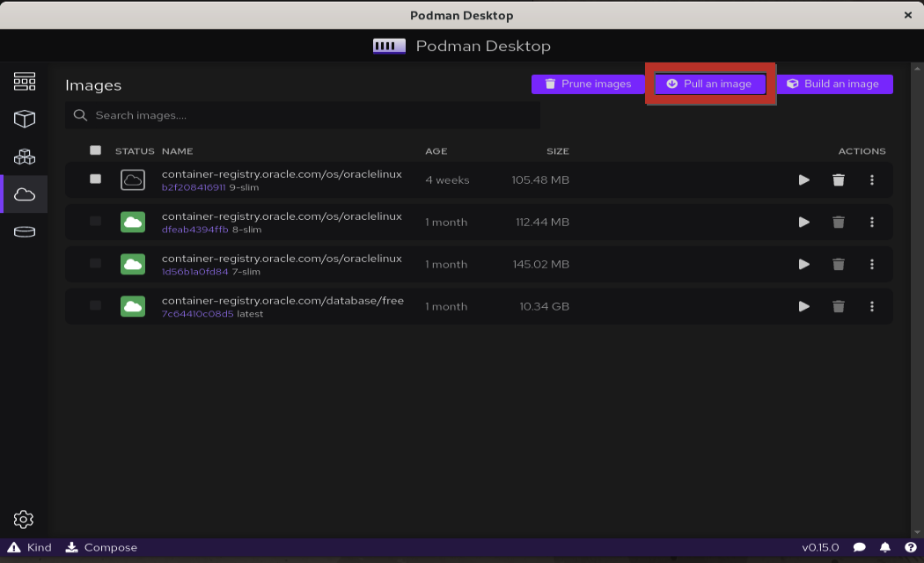Click the green status icon of 7-slim image
Screen dimensions: 924x563
[133, 265]
